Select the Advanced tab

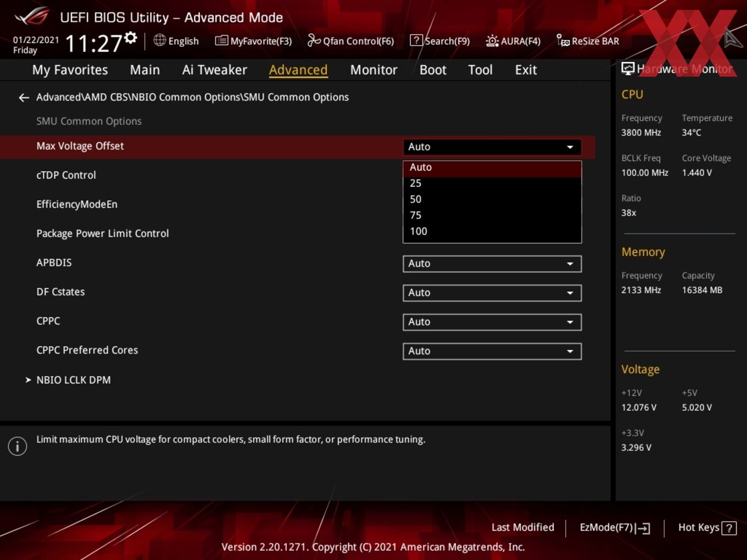coord(298,70)
